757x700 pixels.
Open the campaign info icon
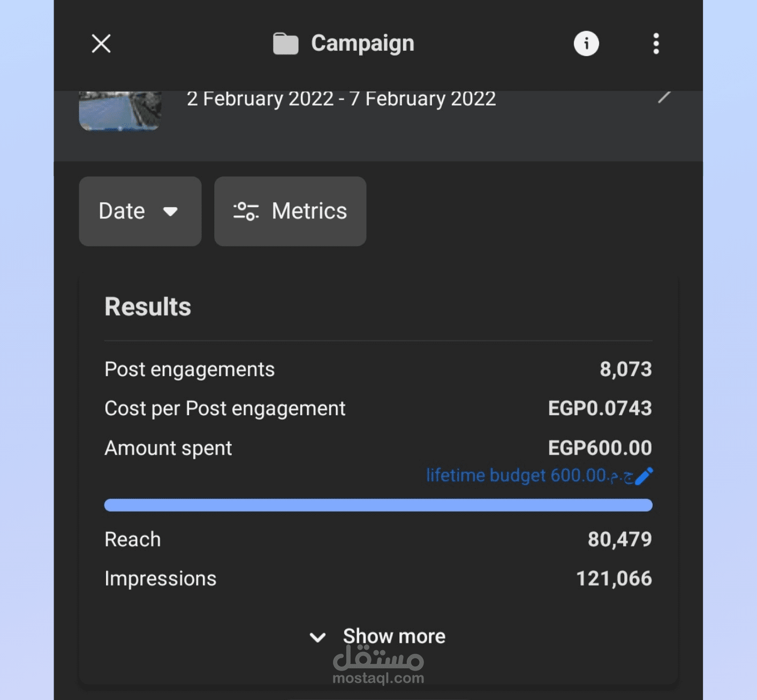point(586,43)
